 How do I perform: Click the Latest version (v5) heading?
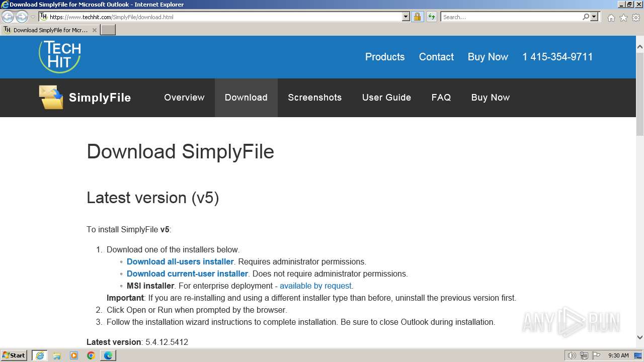(153, 198)
